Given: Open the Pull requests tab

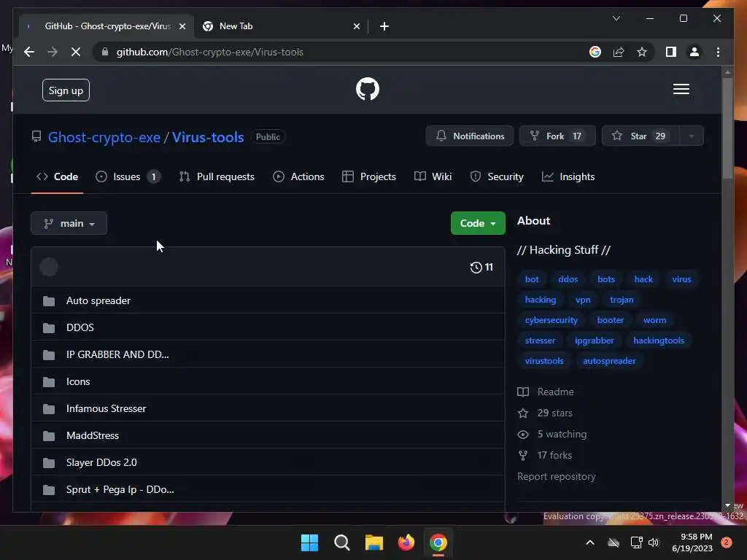Looking at the screenshot, I should click(217, 176).
